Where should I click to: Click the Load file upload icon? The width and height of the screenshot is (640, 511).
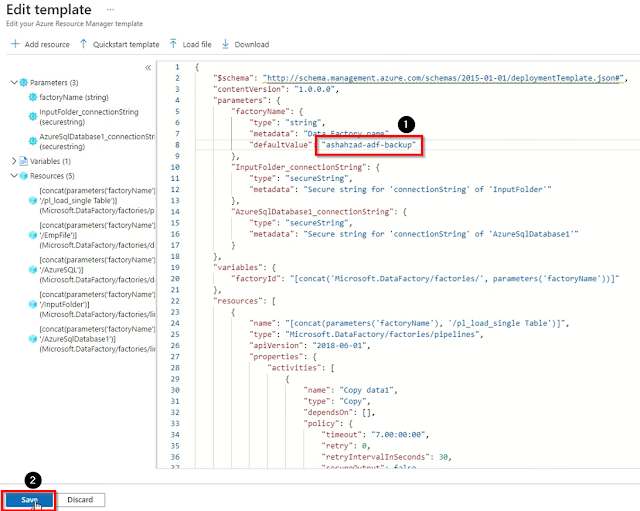173,44
